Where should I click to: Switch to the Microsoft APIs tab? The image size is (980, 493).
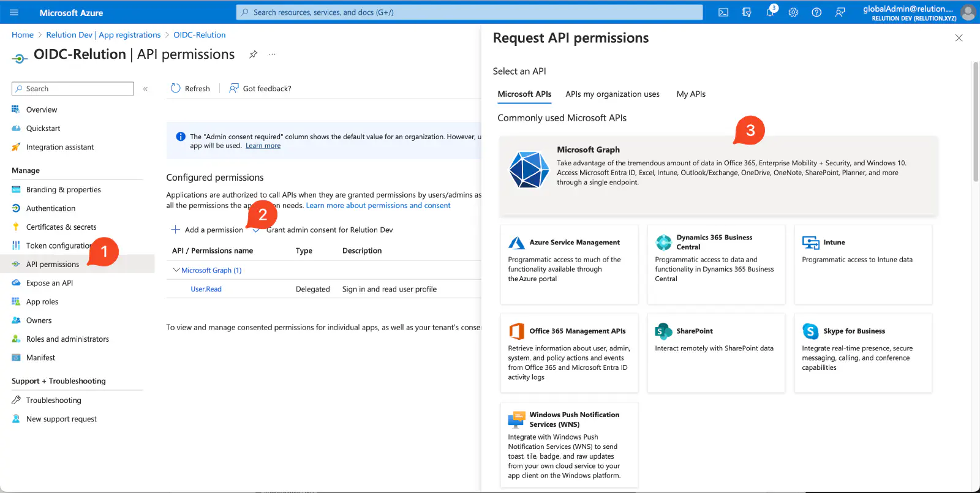524,94
